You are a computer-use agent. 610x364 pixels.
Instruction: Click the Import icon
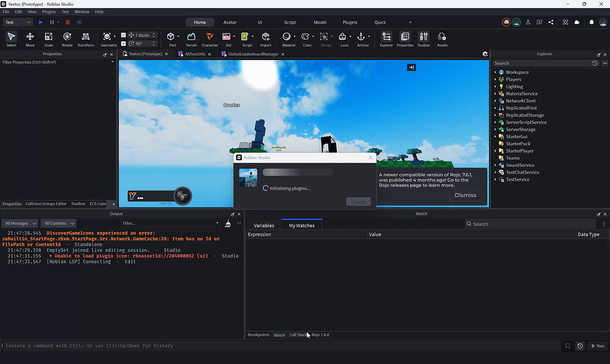pos(266,36)
